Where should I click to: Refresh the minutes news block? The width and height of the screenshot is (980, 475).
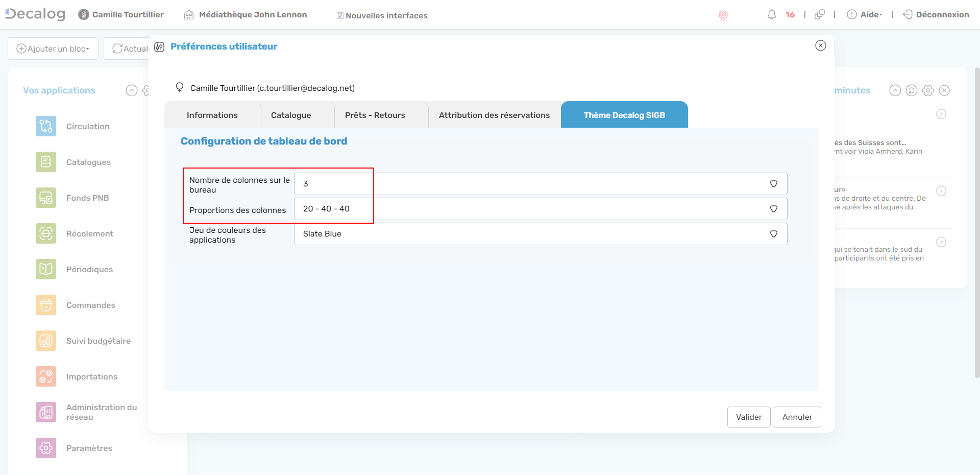(x=912, y=90)
